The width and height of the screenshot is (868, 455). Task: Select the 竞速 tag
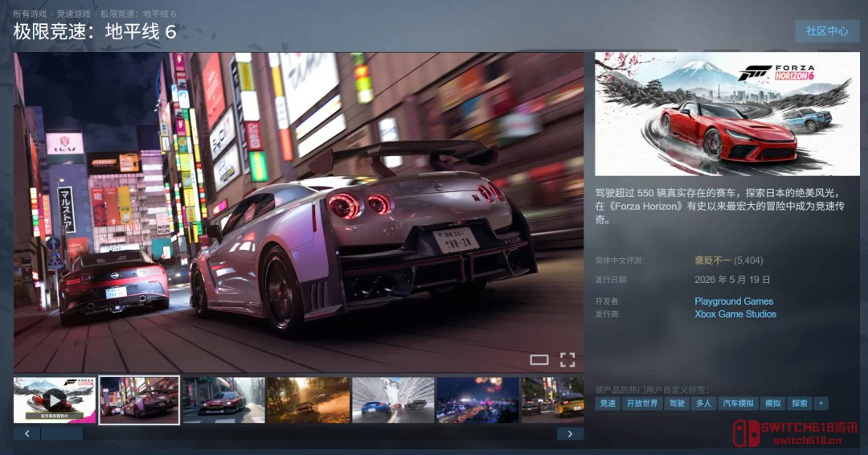608,404
